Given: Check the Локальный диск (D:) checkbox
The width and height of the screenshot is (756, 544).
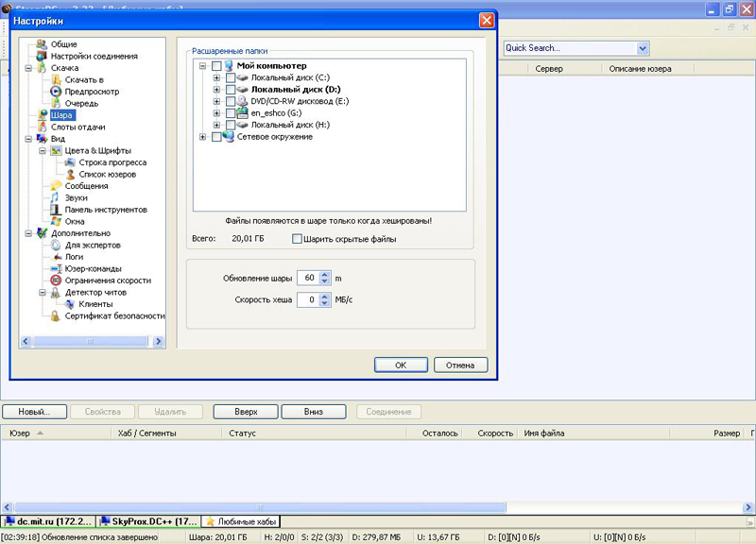Looking at the screenshot, I should pos(231,90).
